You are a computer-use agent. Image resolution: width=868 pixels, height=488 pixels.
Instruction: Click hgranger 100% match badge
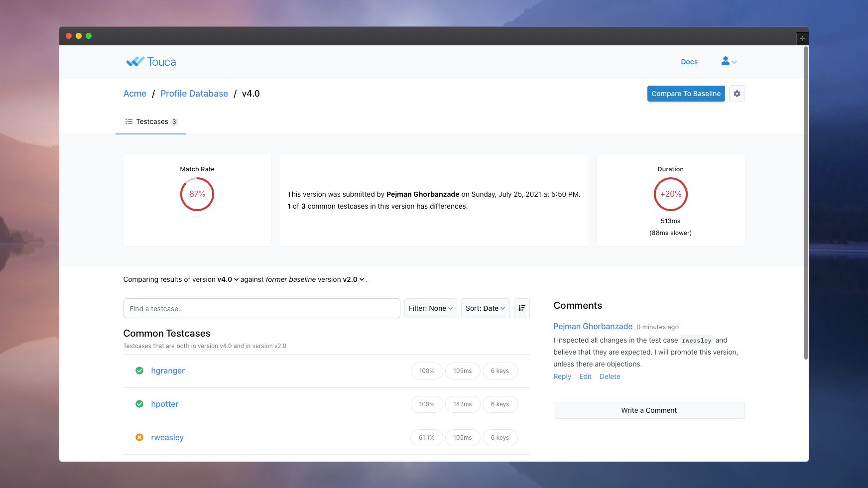pos(427,371)
